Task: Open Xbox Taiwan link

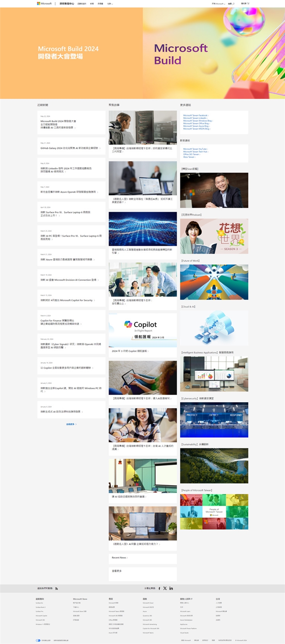Action: (x=189, y=157)
